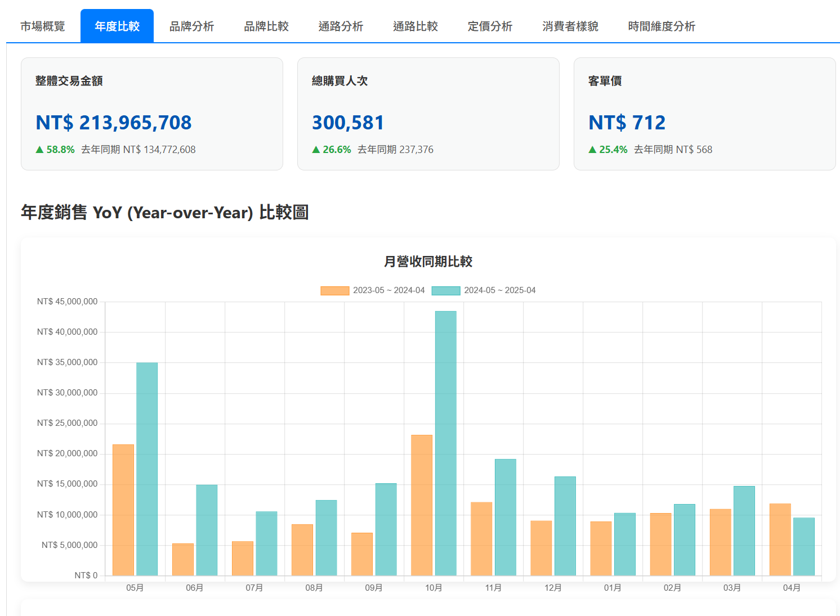Click the 2024-05 ~ 2025-04 legend label
Image resolution: width=840 pixels, height=616 pixels.
[500, 290]
